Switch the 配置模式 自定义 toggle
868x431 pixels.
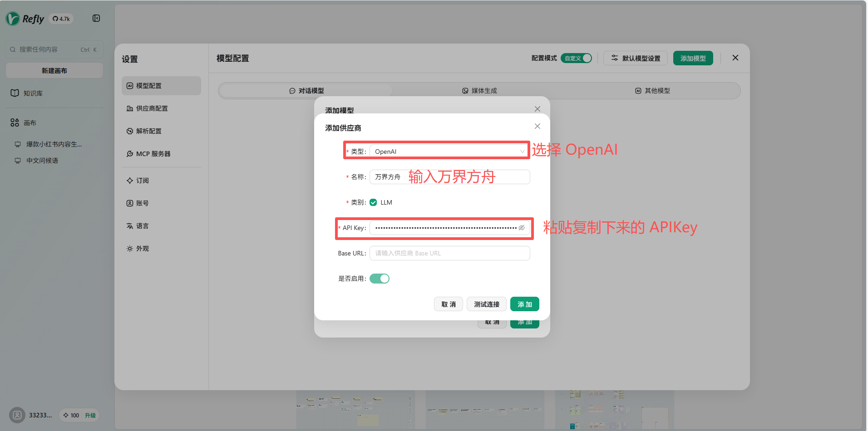(576, 58)
